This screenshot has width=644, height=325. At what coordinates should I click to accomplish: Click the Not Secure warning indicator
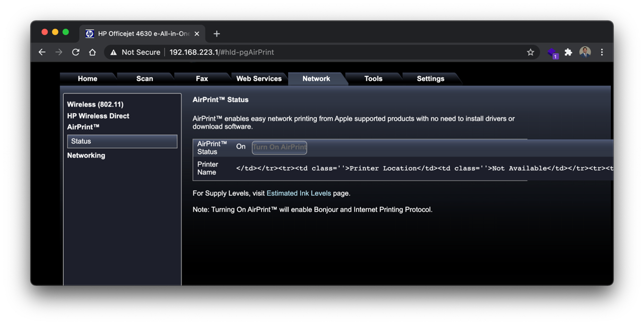[x=135, y=52]
